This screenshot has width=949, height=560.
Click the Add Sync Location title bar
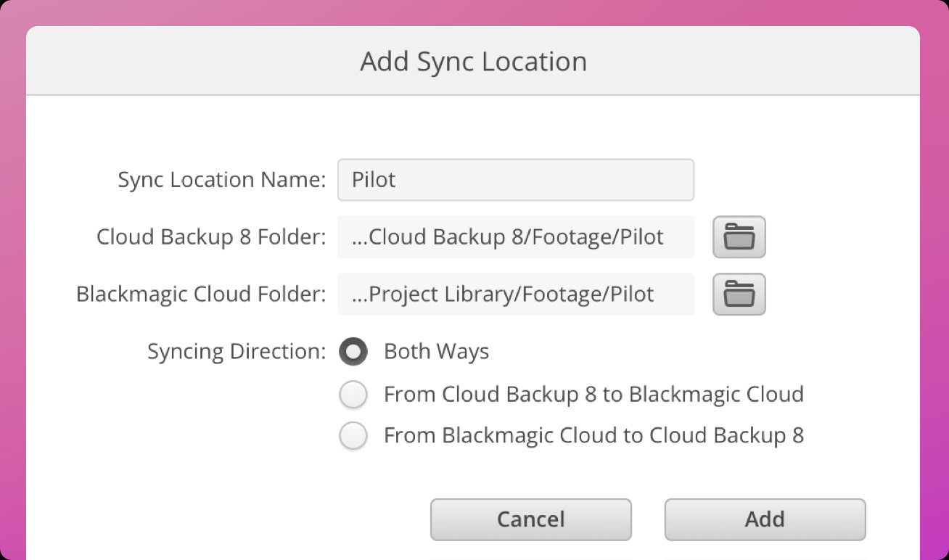click(x=474, y=61)
